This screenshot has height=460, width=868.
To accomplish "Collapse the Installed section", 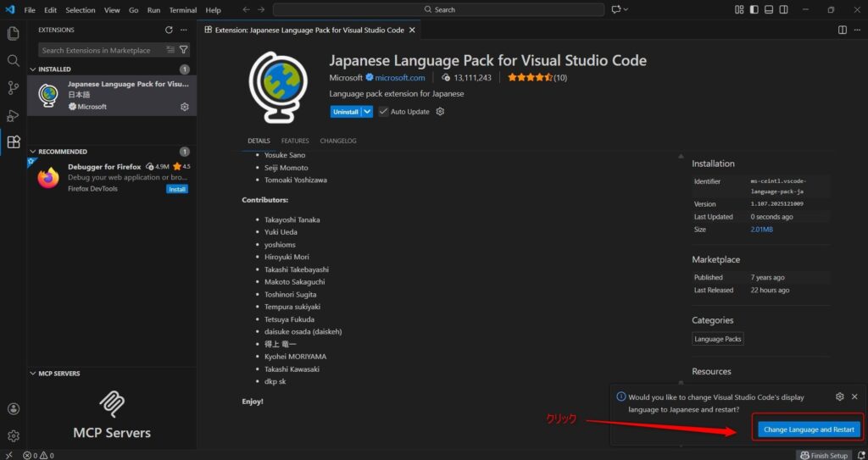I will 33,69.
